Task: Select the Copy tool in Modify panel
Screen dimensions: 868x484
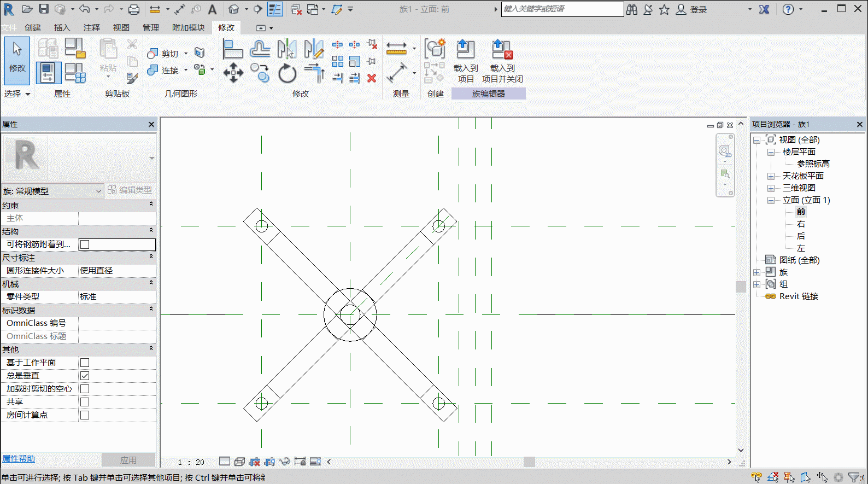Action: click(260, 73)
